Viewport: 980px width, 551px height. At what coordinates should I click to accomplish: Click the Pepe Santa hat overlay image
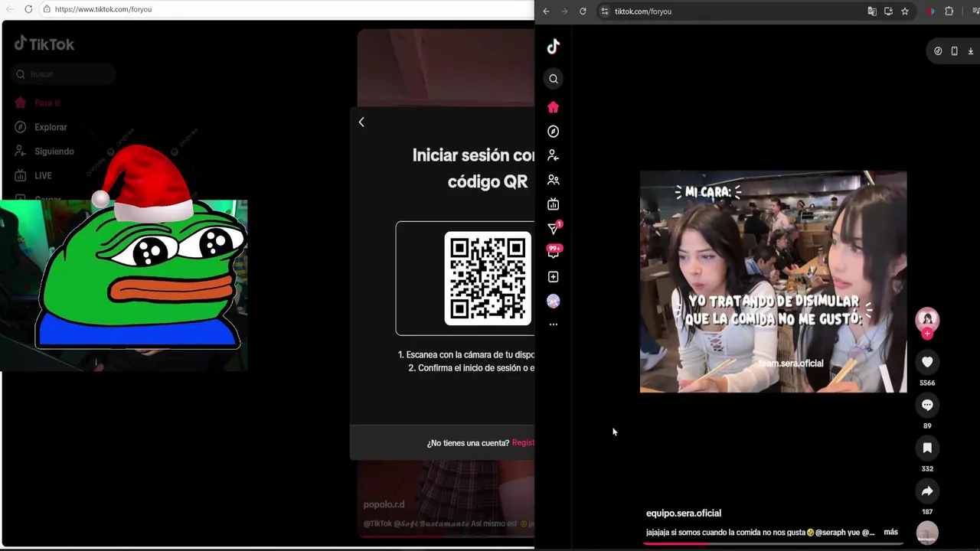(143, 246)
